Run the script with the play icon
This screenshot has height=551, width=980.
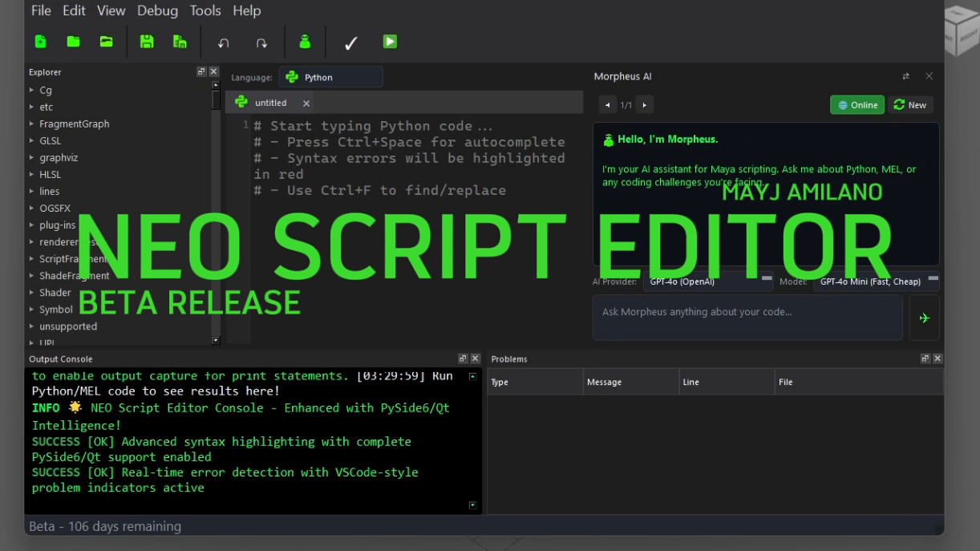point(391,41)
